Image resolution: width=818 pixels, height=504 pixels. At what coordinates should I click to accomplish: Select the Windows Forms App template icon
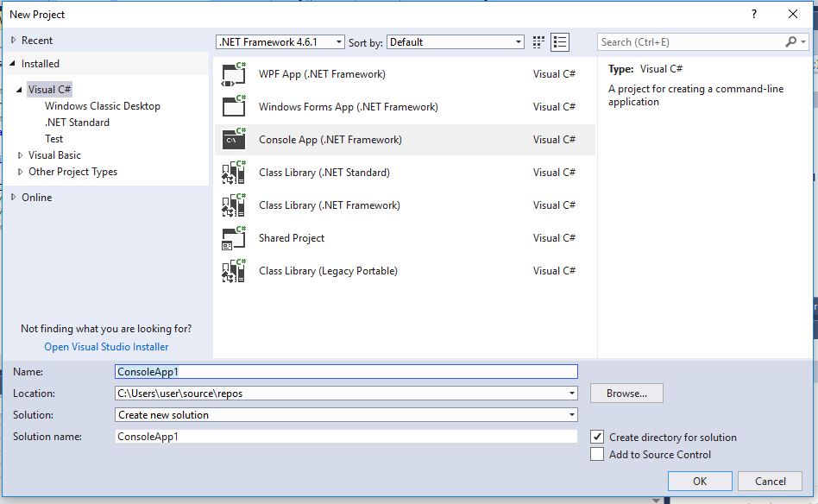pos(236,106)
